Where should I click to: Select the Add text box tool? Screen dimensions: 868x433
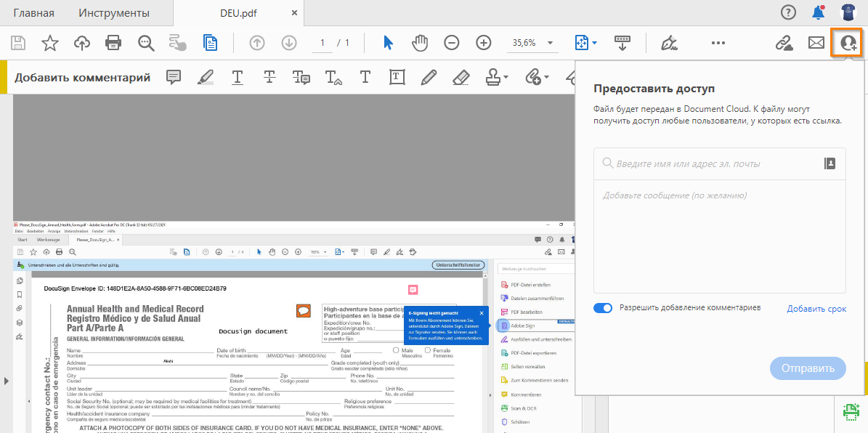pyautogui.click(x=397, y=77)
